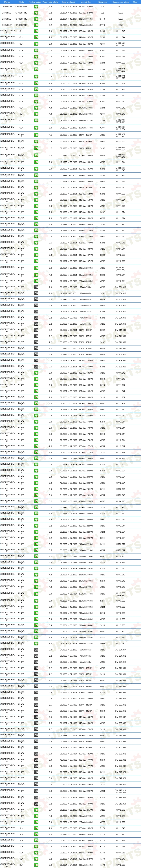The height and width of the screenshot is (868, 141).
Task: Click power cell 162kW / 220KM
Action: pyautogui.click(x=85, y=501)
